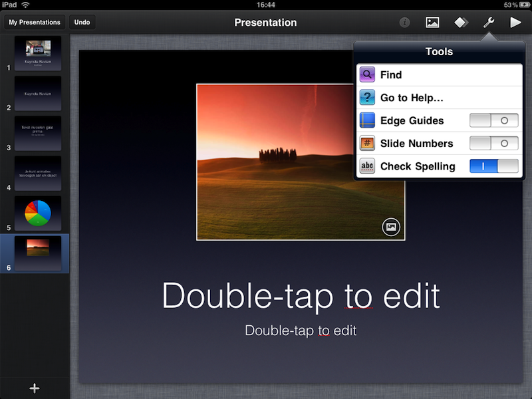The image size is (532, 399).
Task: Tap the Info inspector icon
Action: click(404, 23)
